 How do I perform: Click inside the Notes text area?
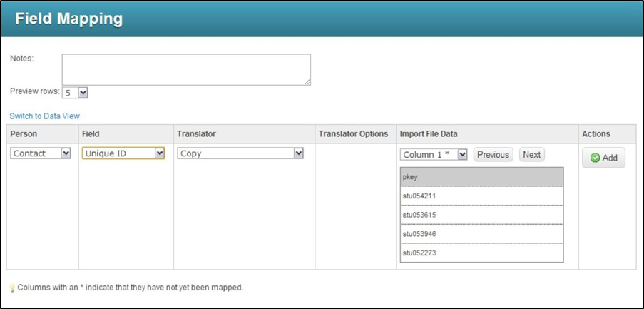(x=185, y=69)
